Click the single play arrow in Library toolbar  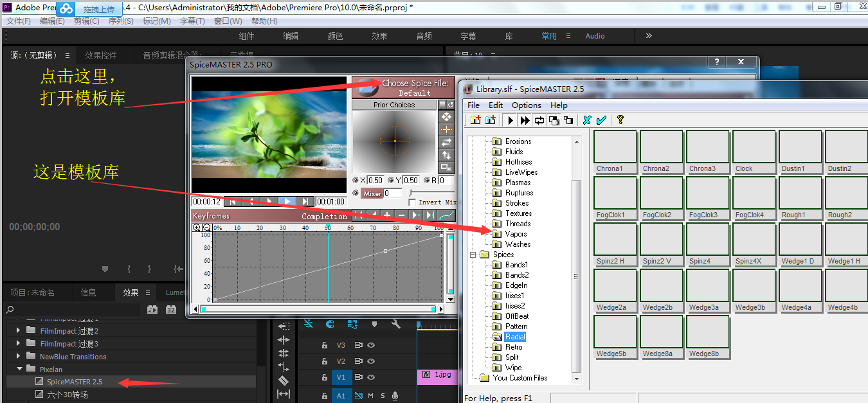(511, 120)
